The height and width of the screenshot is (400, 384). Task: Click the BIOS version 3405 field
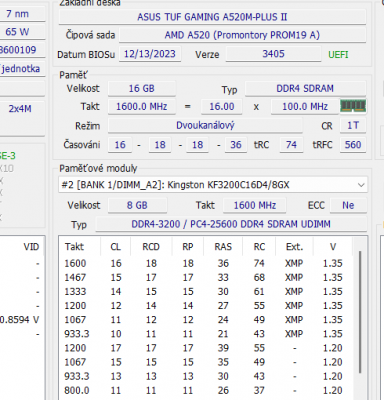tap(273, 54)
